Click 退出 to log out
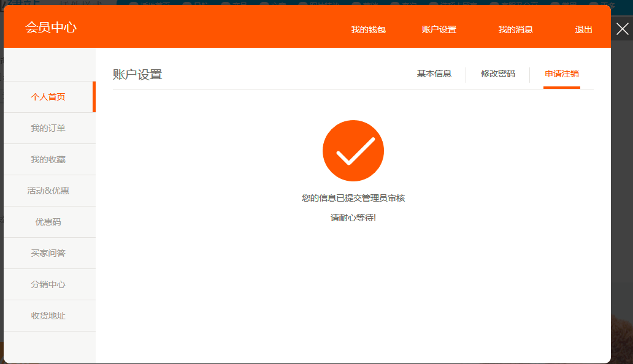The image size is (633, 364). pos(583,29)
